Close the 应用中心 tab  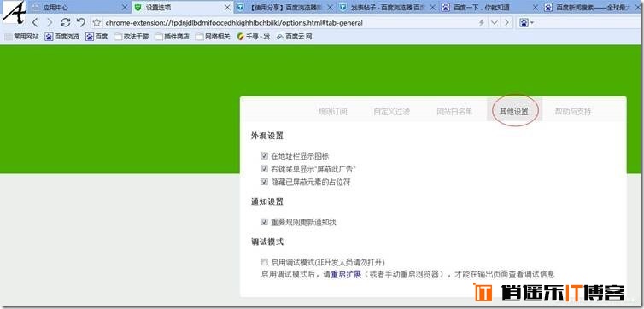tap(125, 8)
